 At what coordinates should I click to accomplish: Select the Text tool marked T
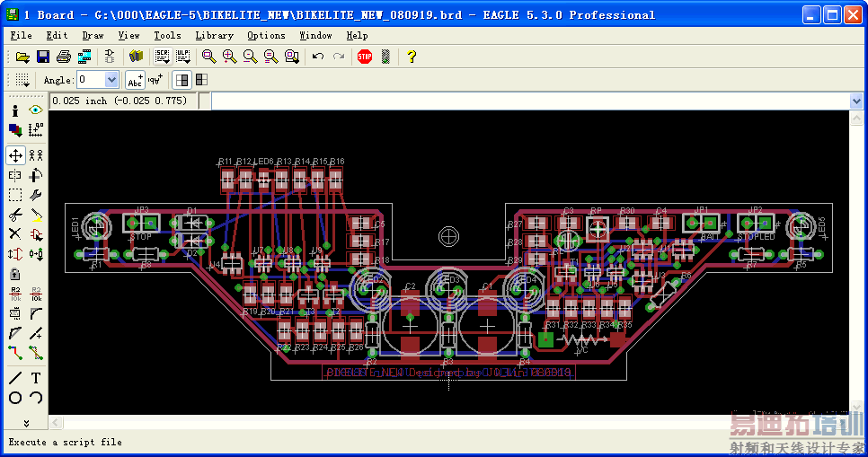click(x=36, y=377)
